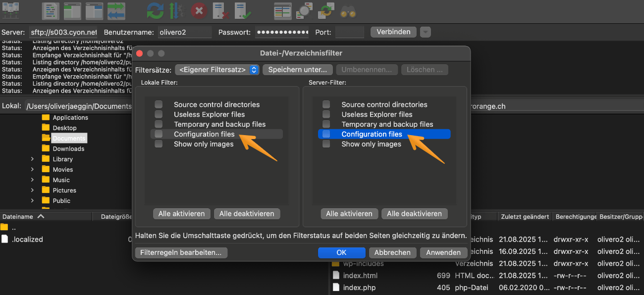
Task: Expand the Movies folder in local tree
Action: point(32,169)
